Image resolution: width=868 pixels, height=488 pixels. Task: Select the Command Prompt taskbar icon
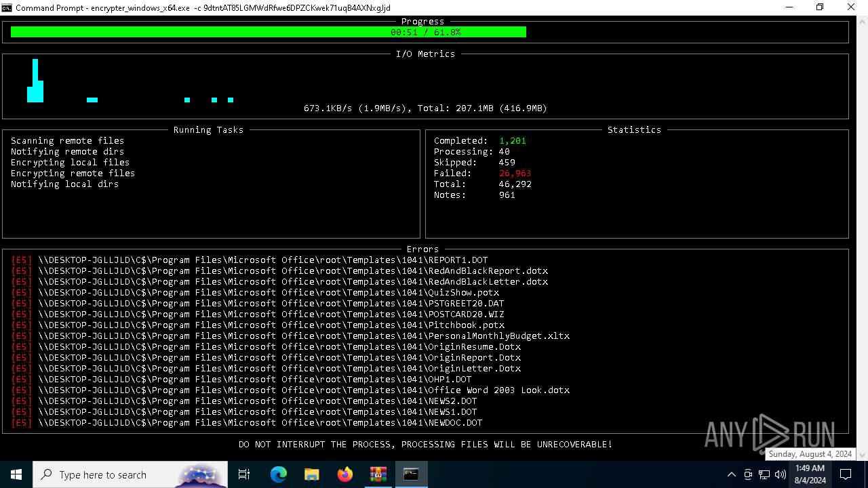[411, 474]
